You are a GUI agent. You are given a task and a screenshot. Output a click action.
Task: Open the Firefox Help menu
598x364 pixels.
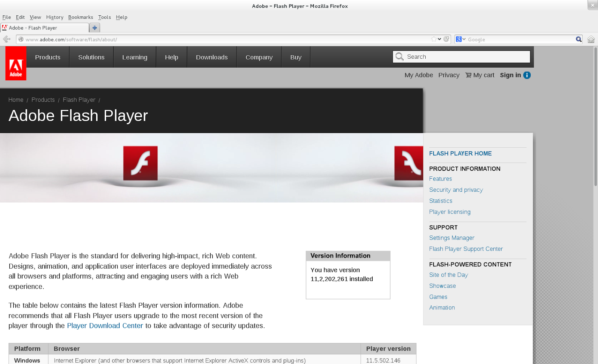121,17
